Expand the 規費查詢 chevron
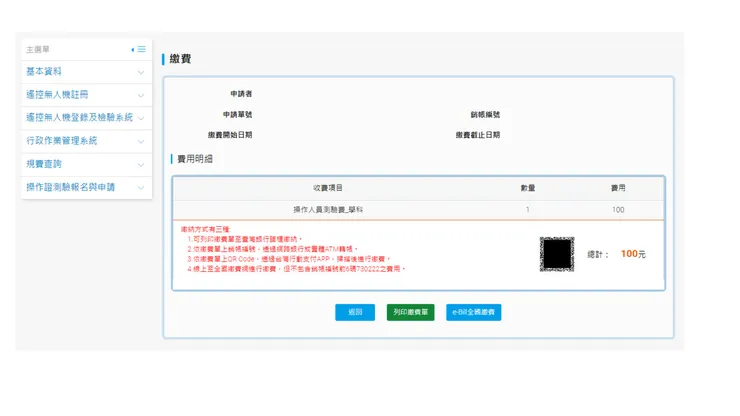Viewport: 740px width, 416px height. tap(141, 165)
